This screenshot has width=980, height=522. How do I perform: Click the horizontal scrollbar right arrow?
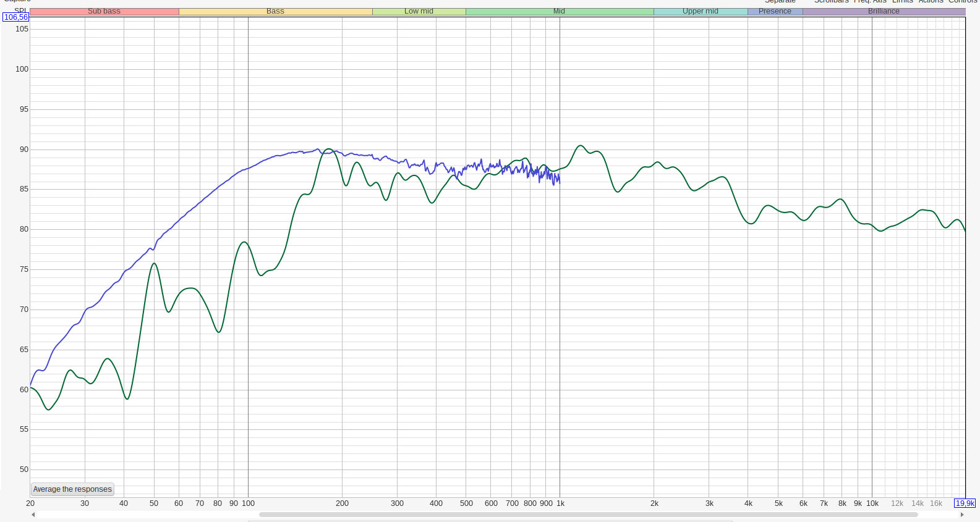[x=962, y=515]
